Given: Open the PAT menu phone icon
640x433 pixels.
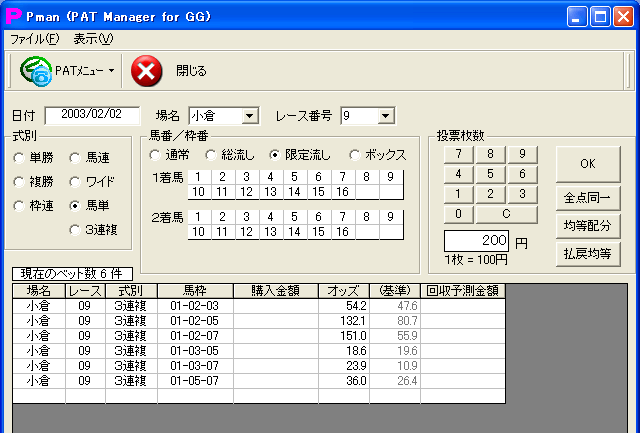Looking at the screenshot, I should click(x=36, y=71).
